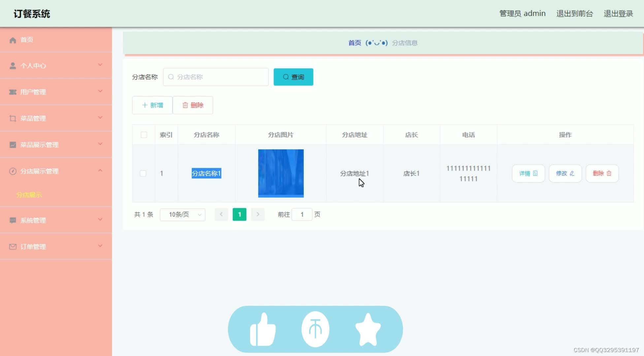Open the 菜品管理 sidebar menu
This screenshot has height=356, width=644.
[56, 118]
